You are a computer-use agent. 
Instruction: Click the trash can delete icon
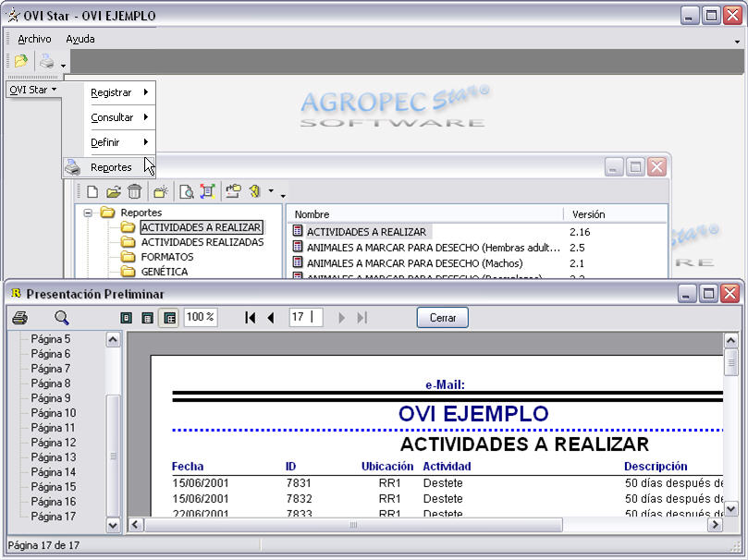134,191
